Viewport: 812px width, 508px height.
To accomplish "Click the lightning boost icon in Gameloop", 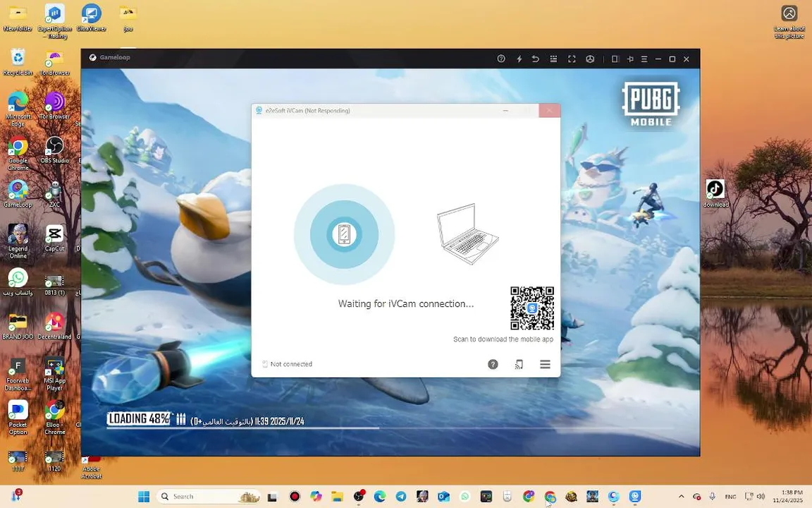I will tap(519, 59).
